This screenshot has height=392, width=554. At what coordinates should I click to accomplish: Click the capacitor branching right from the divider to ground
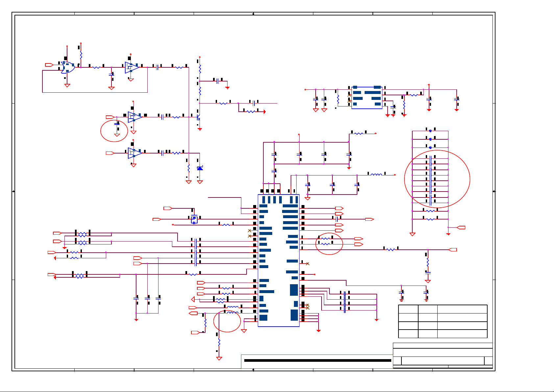pyautogui.click(x=218, y=81)
